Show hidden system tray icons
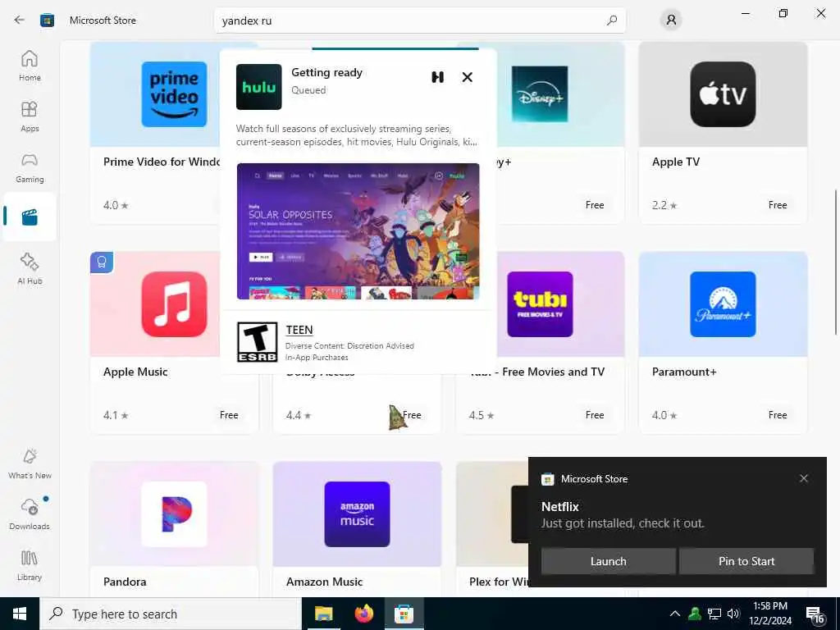 (675, 614)
